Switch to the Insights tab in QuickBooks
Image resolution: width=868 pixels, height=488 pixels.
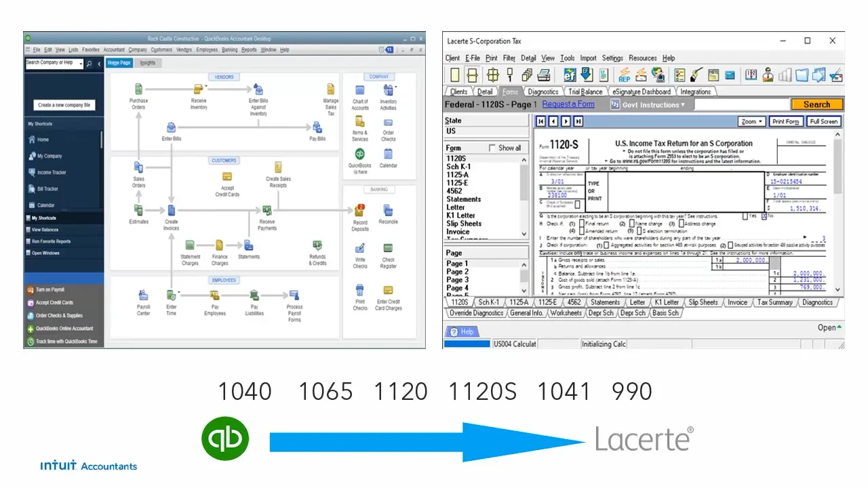[147, 63]
